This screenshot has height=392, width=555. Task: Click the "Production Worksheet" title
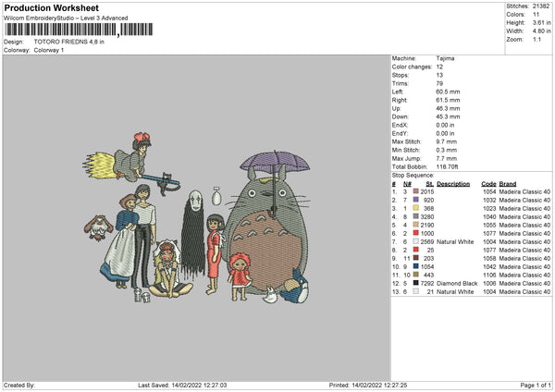coord(51,7)
